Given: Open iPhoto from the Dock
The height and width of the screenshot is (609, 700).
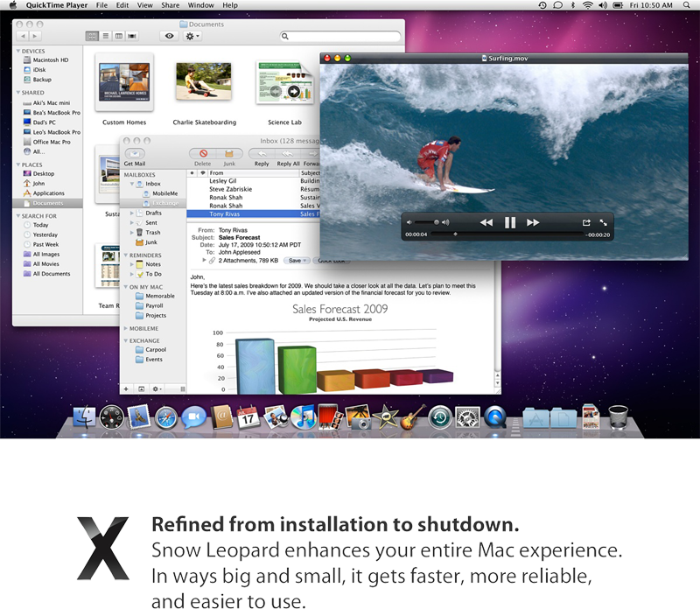Looking at the screenshot, I should coord(358,417).
